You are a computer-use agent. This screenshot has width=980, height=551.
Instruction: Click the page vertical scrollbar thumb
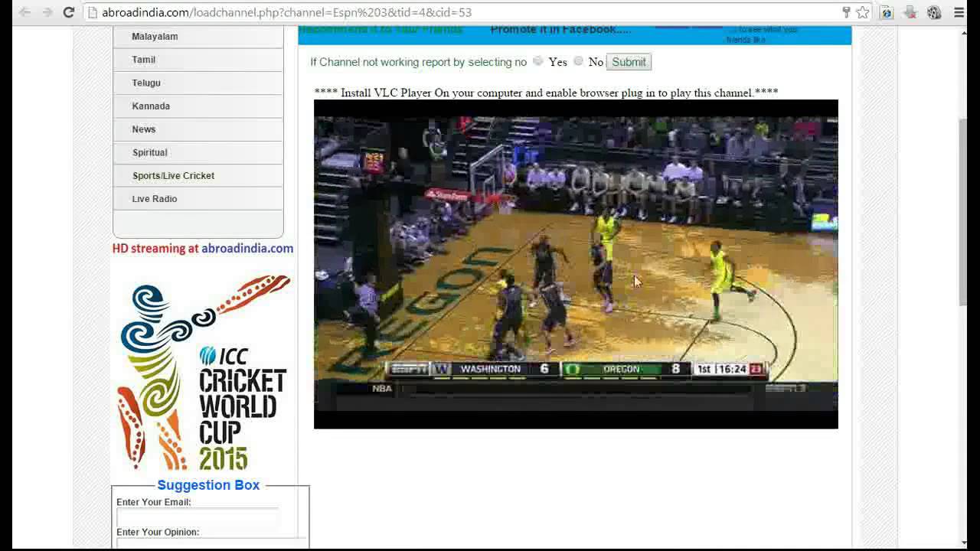pos(963,210)
